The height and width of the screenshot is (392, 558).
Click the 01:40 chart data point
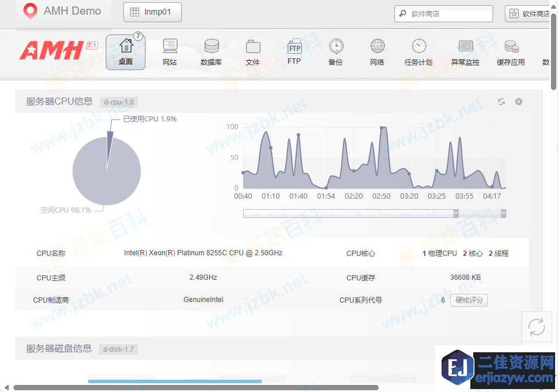coord(298,135)
